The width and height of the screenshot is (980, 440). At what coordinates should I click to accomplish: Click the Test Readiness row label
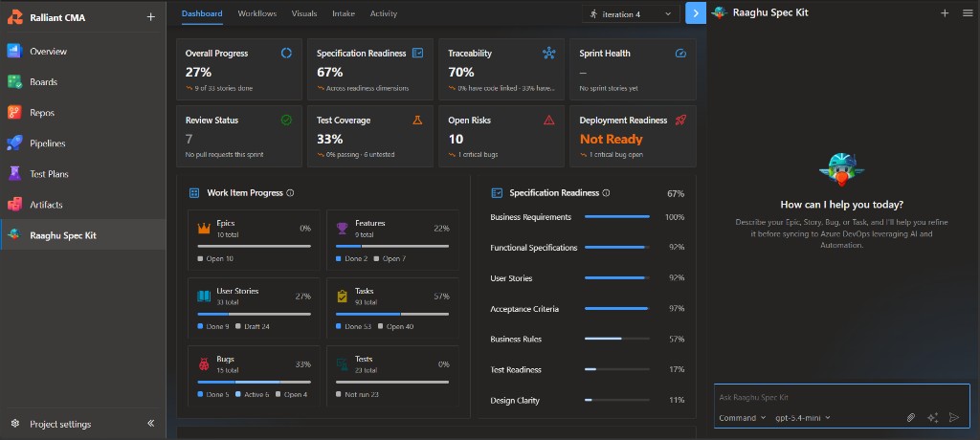(x=516, y=369)
